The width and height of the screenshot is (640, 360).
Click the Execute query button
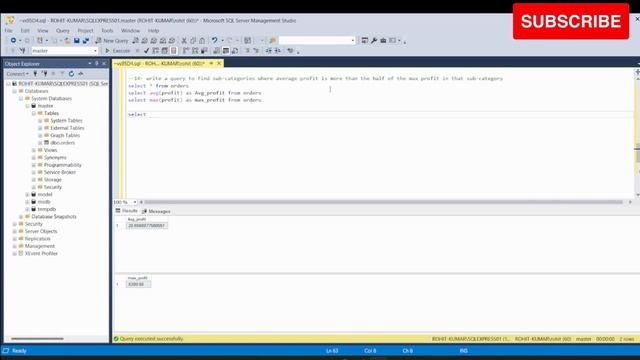tap(118, 51)
